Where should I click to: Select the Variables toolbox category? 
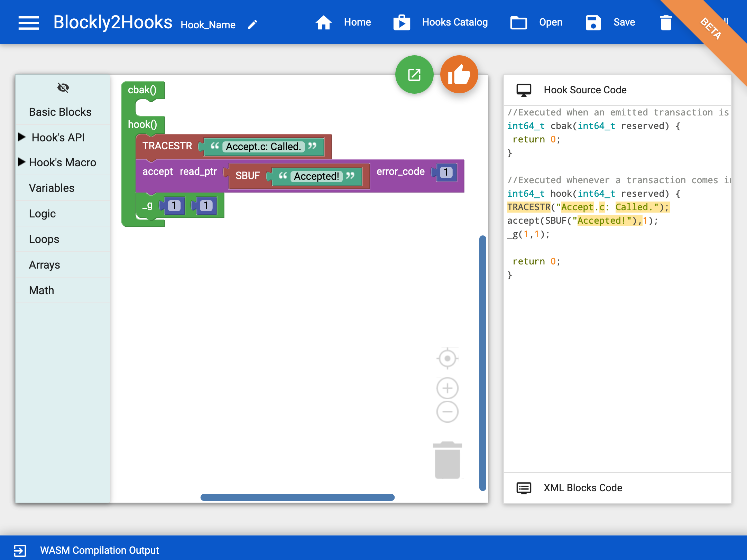click(x=52, y=188)
